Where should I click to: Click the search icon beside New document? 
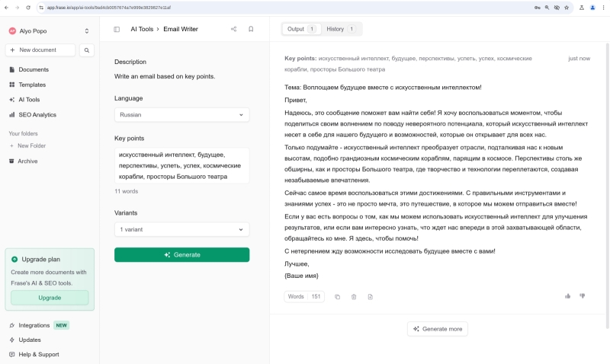click(87, 50)
